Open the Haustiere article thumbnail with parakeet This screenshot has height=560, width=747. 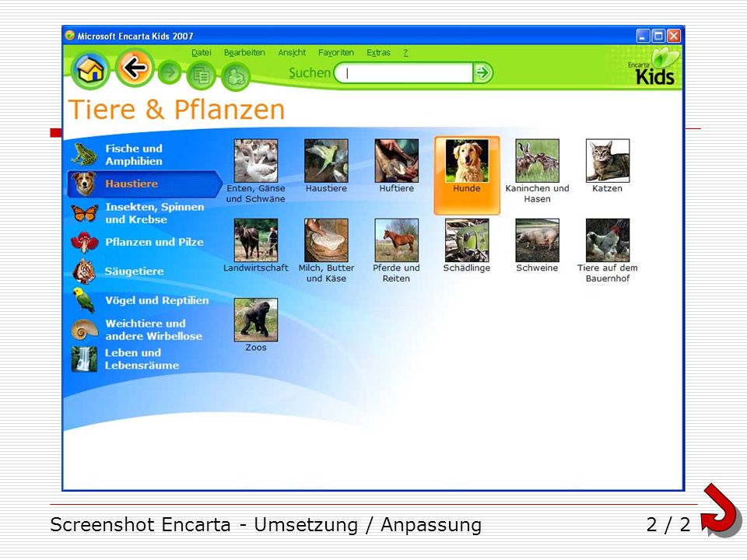[x=326, y=160]
